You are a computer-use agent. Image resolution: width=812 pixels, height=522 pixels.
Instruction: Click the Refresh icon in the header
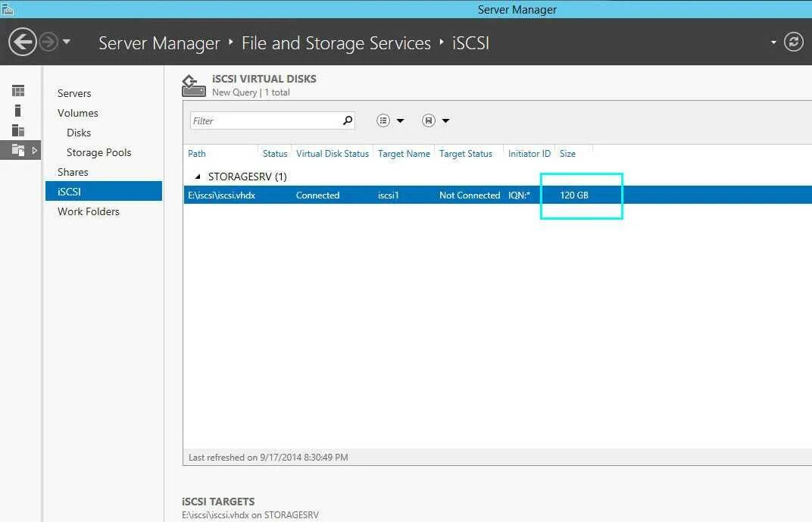(793, 42)
